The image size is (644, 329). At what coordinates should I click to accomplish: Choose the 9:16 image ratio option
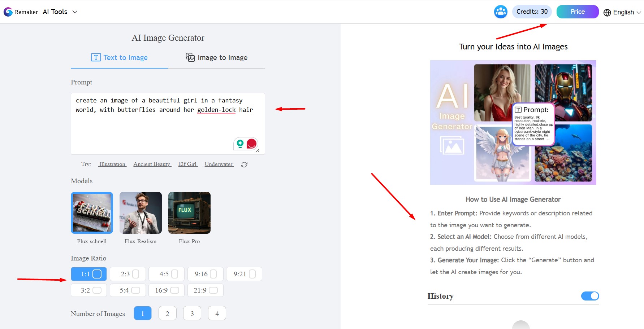[x=205, y=274]
